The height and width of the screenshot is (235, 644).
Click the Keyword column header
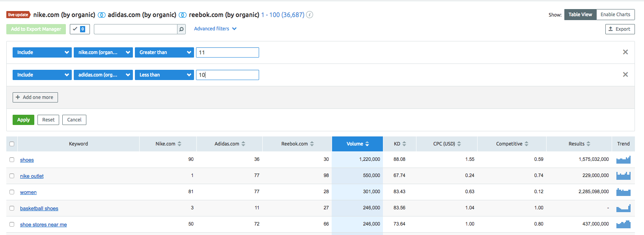click(78, 144)
